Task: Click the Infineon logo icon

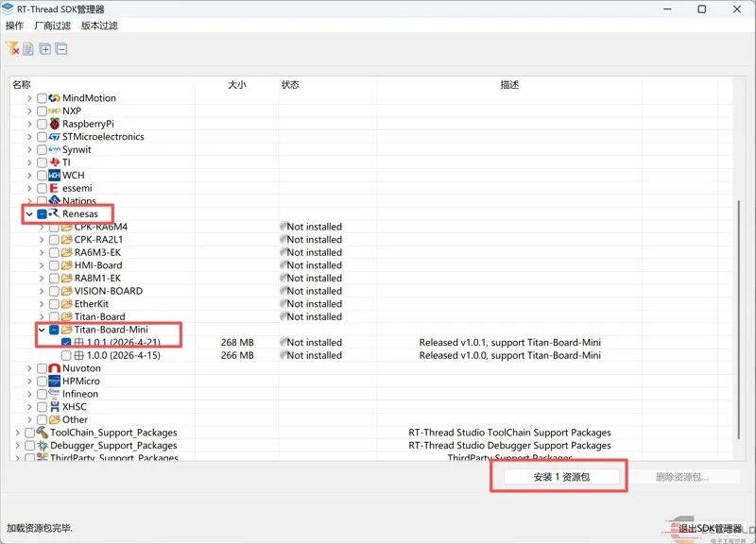Action: tap(55, 394)
